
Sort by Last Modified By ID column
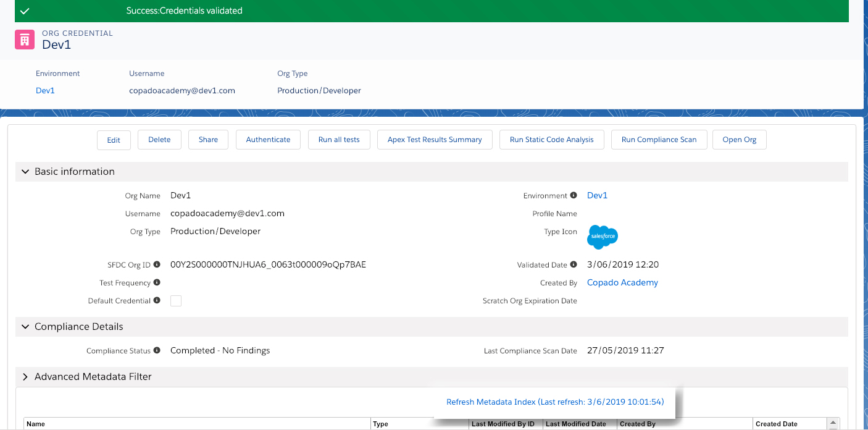[x=506, y=424]
